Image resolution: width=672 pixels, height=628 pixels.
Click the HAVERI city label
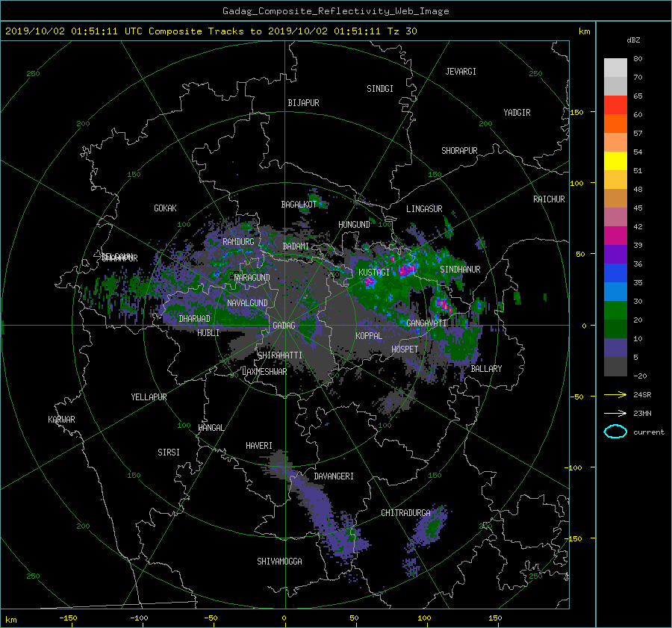[x=259, y=446]
